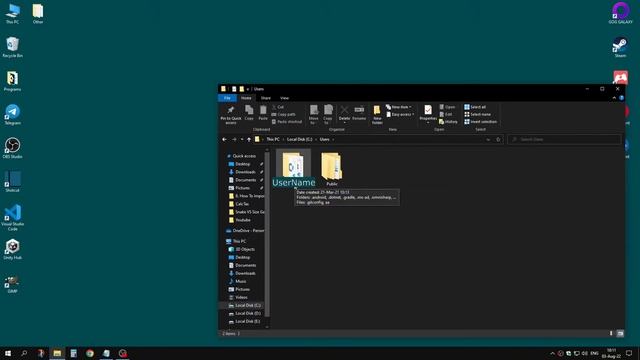Click the Properties ribbon button

[428, 114]
